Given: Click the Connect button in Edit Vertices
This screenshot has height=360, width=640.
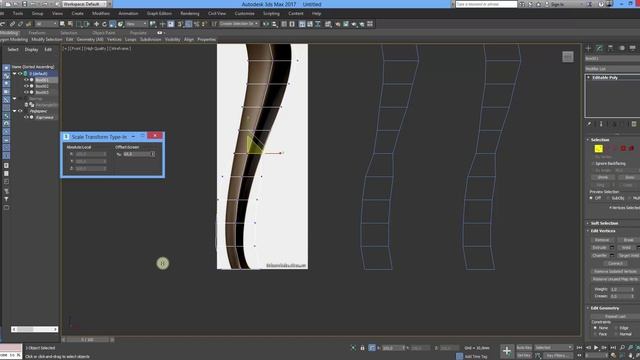Looking at the screenshot, I should [x=615, y=263].
